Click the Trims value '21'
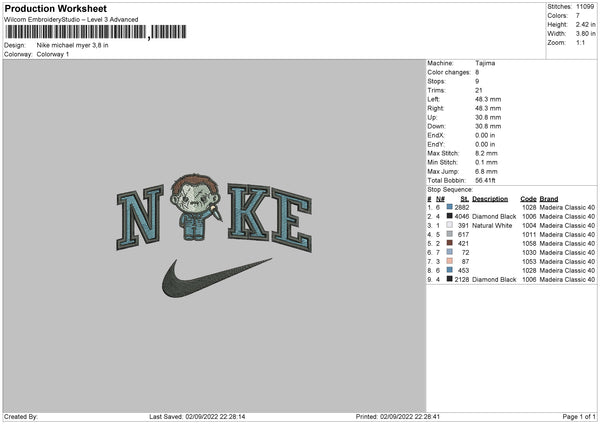 [479, 90]
